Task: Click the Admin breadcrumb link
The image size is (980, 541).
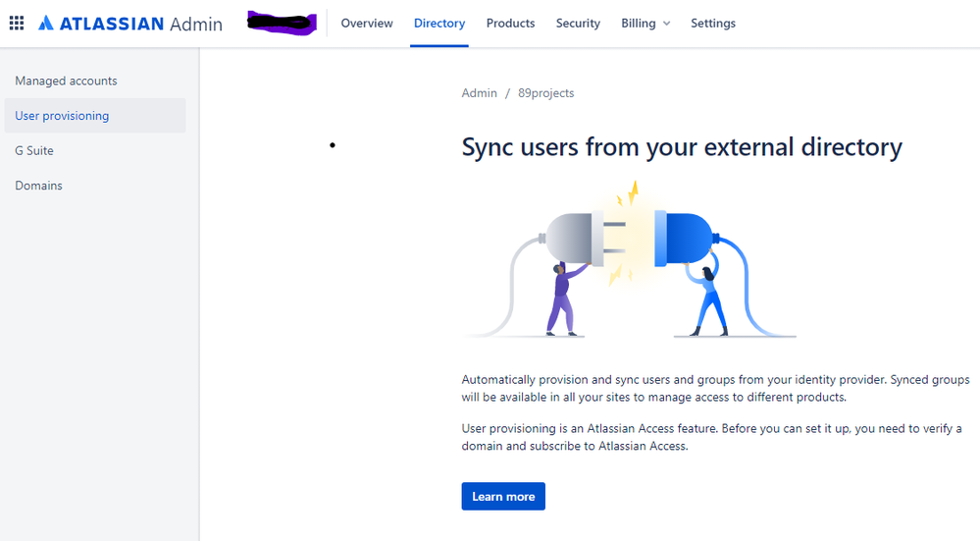Action: [480, 93]
